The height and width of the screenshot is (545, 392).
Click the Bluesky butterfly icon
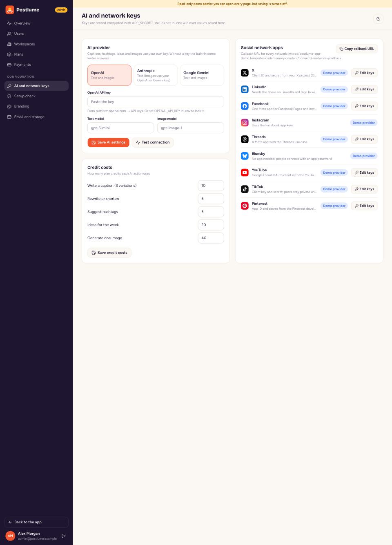pos(245,156)
